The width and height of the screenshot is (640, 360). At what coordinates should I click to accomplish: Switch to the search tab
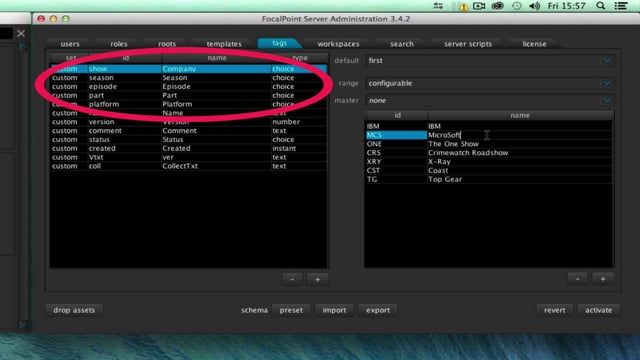402,44
